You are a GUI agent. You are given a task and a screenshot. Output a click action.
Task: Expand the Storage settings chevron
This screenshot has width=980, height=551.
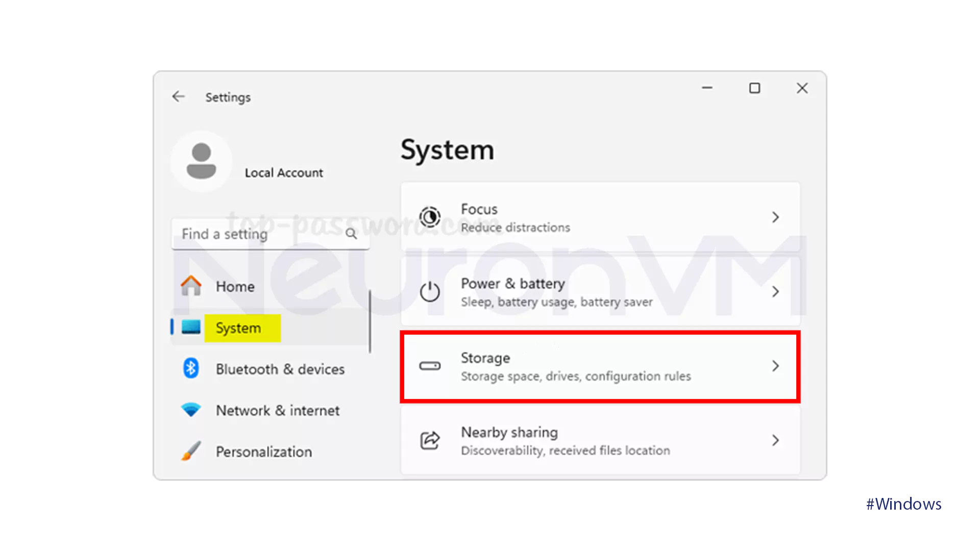pos(775,366)
